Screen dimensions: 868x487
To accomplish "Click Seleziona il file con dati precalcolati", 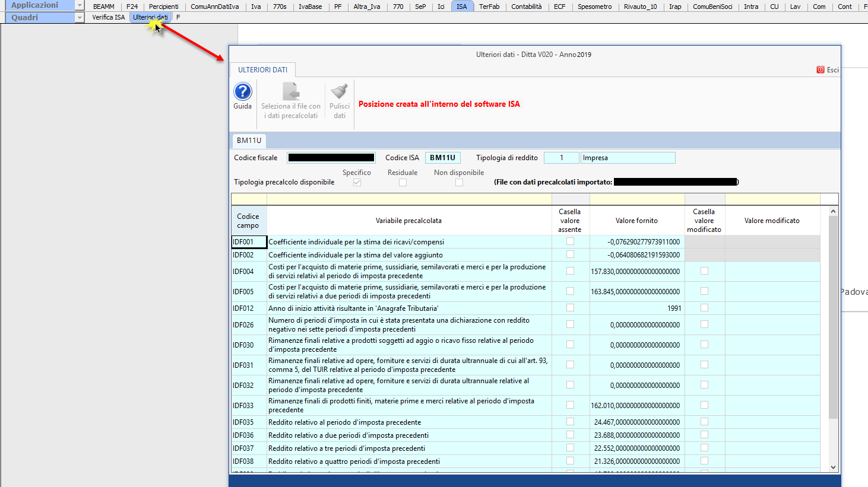I will point(291,93).
